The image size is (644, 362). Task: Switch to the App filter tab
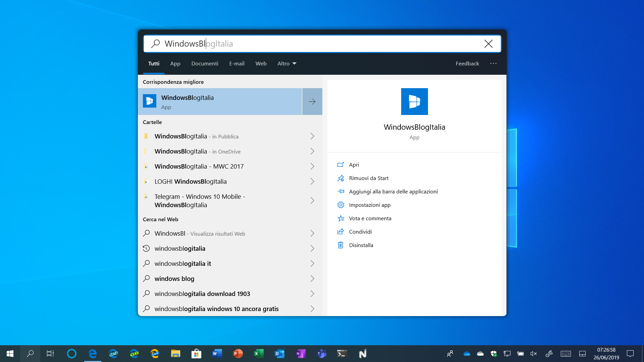[x=175, y=63]
